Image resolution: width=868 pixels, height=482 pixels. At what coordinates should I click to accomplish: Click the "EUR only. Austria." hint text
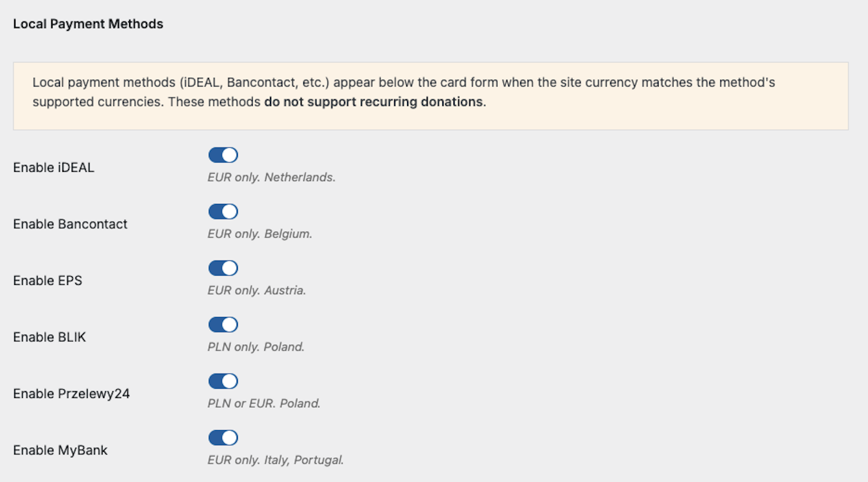(256, 290)
